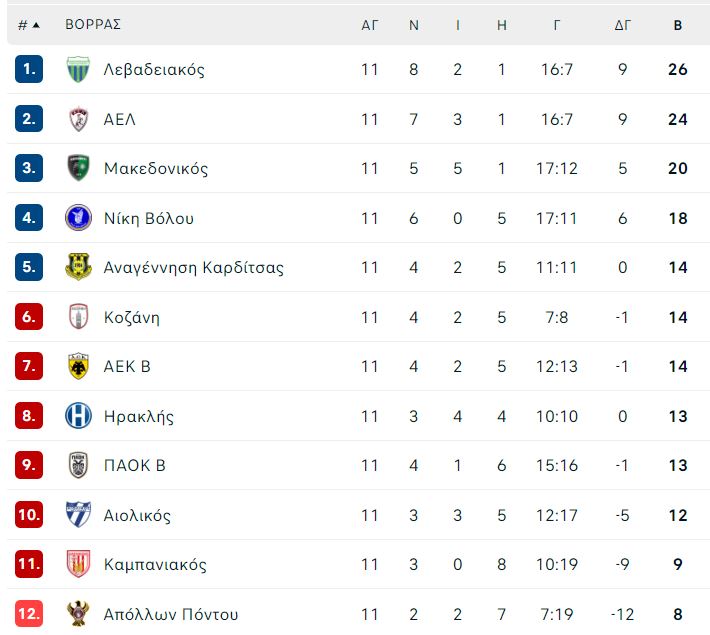Sort by goal difference ΔΓ header
This screenshot has height=635, width=710.
(x=623, y=25)
